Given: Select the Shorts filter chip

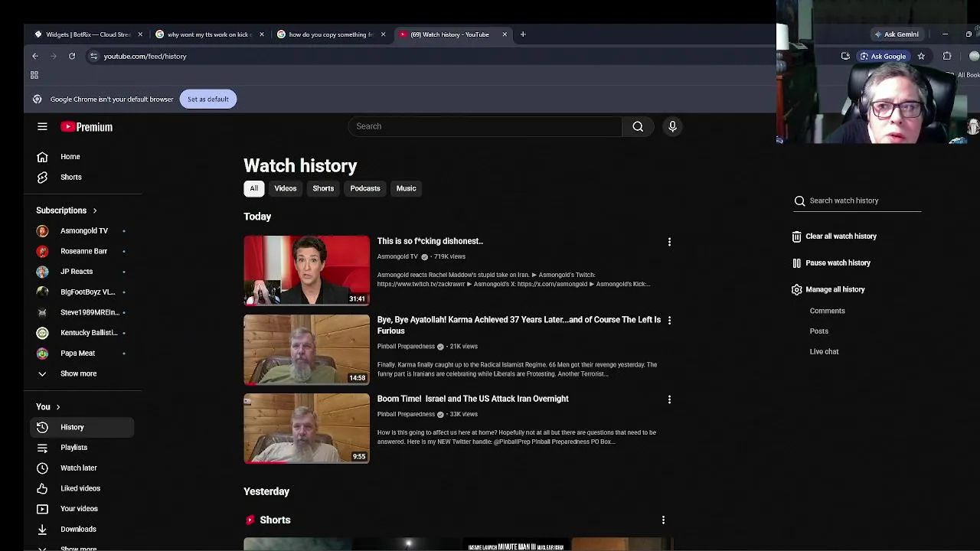Looking at the screenshot, I should coord(323,188).
